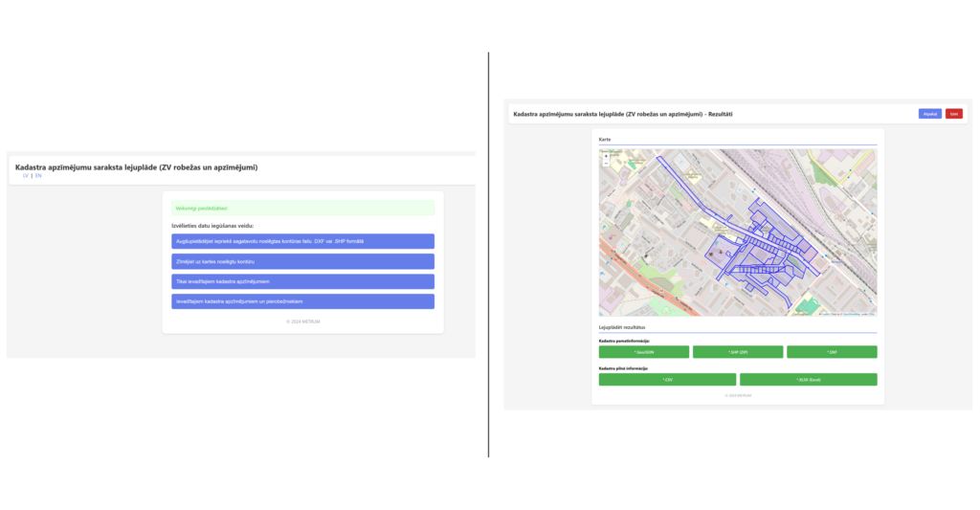The width and height of the screenshot is (980, 510).
Task: Download full cadastre info as CSV
Action: (x=666, y=380)
